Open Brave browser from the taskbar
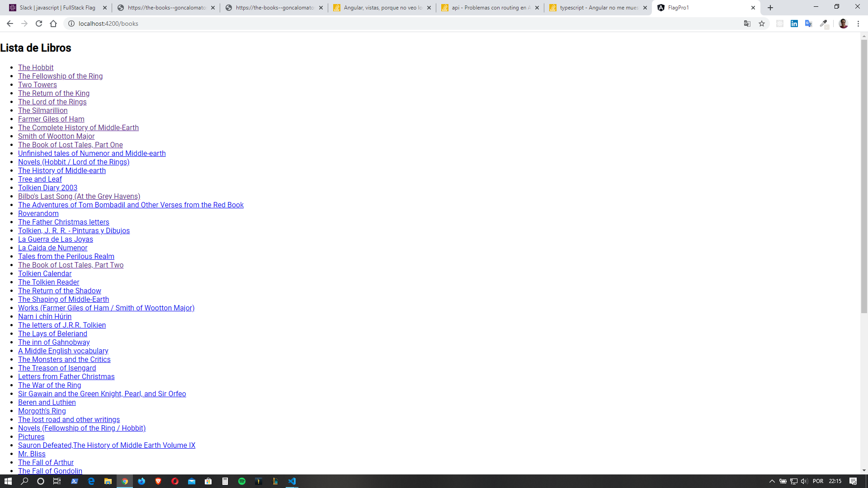The height and width of the screenshot is (488, 868). click(158, 481)
